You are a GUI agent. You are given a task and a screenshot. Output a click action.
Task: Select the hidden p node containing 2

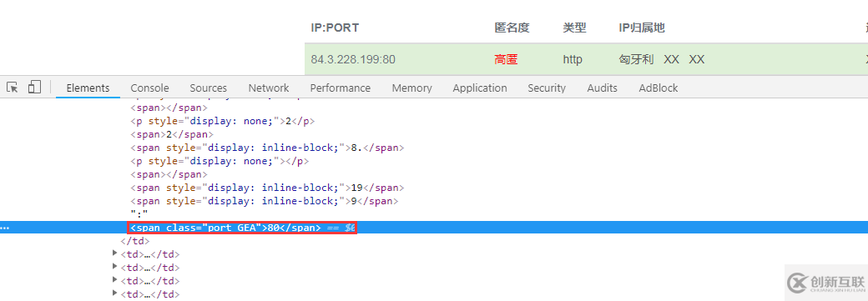coord(223,121)
